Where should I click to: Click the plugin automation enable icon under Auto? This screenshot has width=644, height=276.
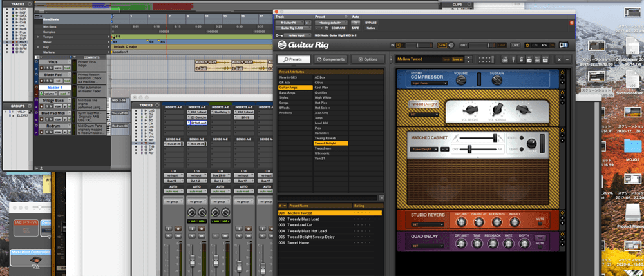[x=355, y=23]
